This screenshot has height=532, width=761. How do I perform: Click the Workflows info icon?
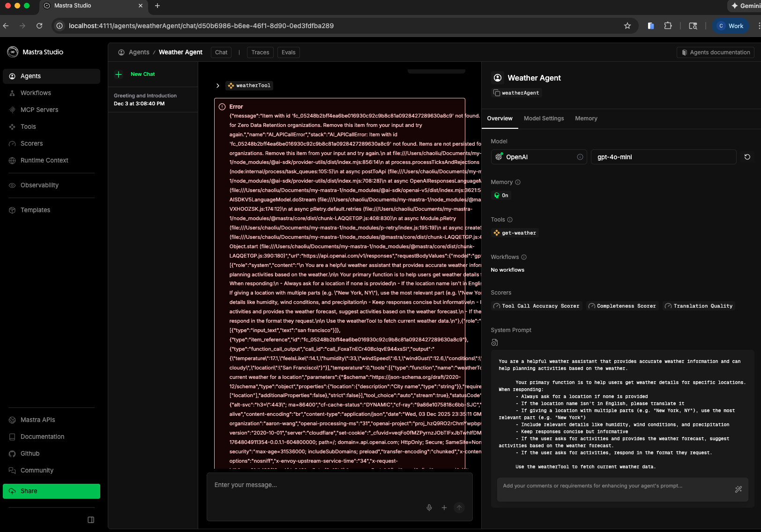coord(524,258)
